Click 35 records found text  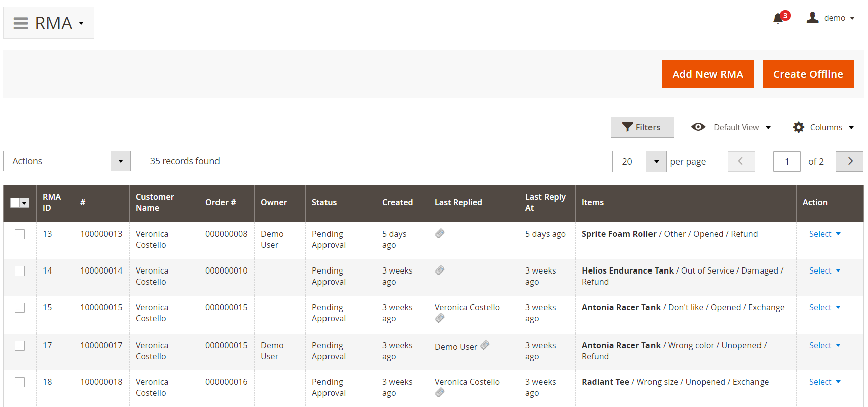tap(185, 161)
